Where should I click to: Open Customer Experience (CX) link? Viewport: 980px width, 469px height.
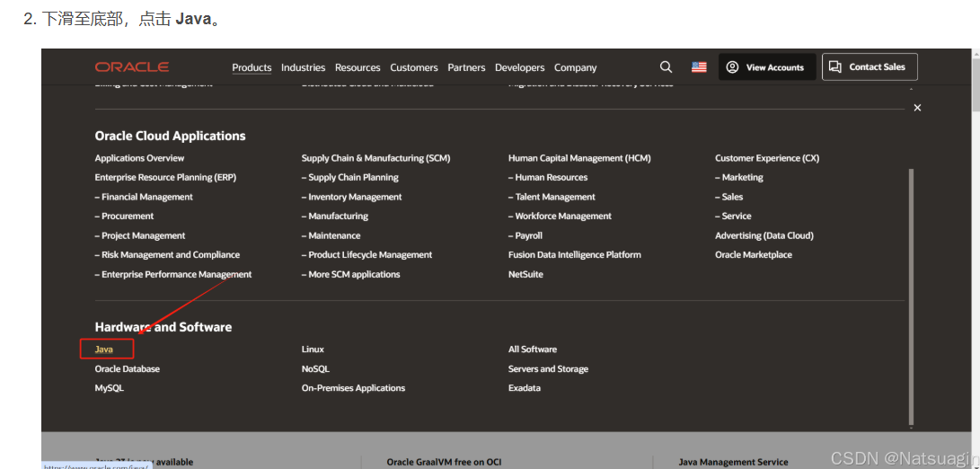[767, 158]
